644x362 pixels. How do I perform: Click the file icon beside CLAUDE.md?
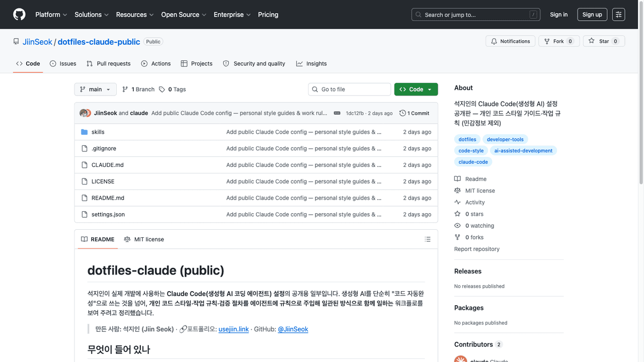click(85, 165)
